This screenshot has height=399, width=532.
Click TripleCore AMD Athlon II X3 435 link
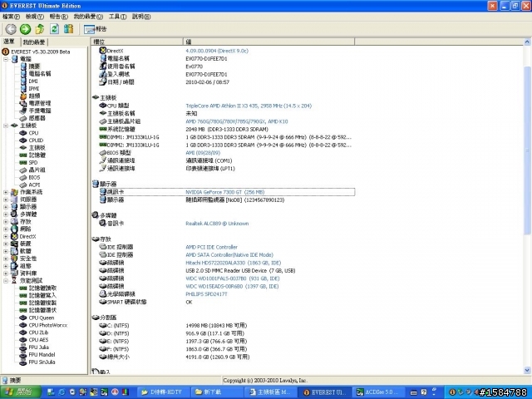[249, 106]
